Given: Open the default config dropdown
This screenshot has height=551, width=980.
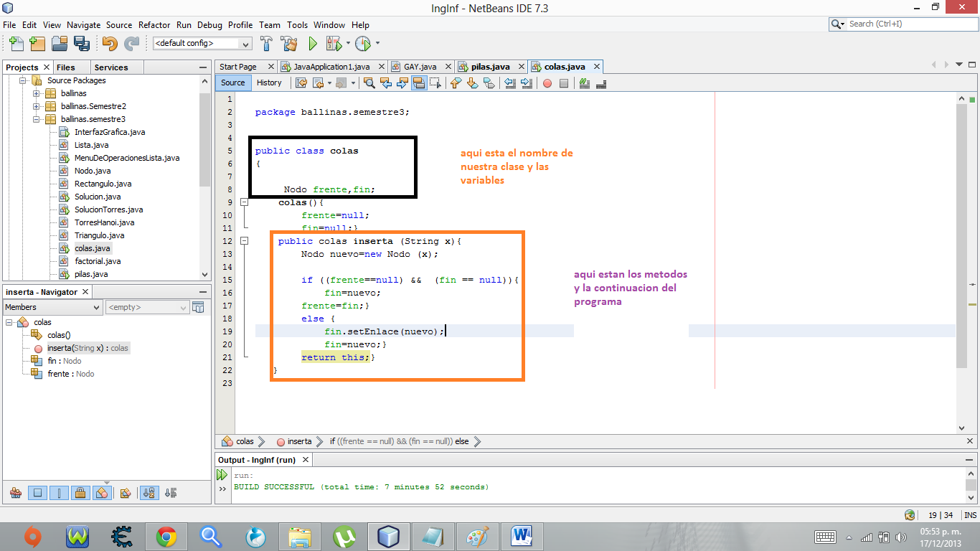Looking at the screenshot, I should 245,43.
